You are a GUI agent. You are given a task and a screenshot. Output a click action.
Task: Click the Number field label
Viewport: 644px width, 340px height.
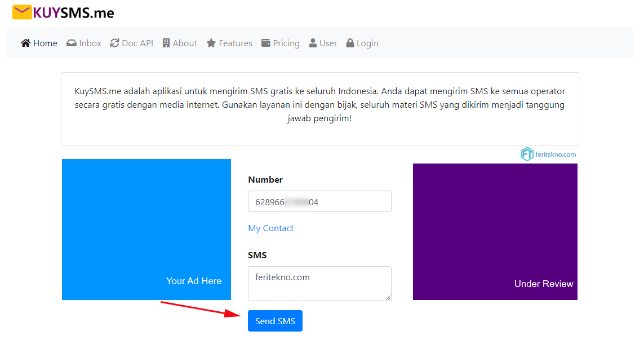[265, 180]
